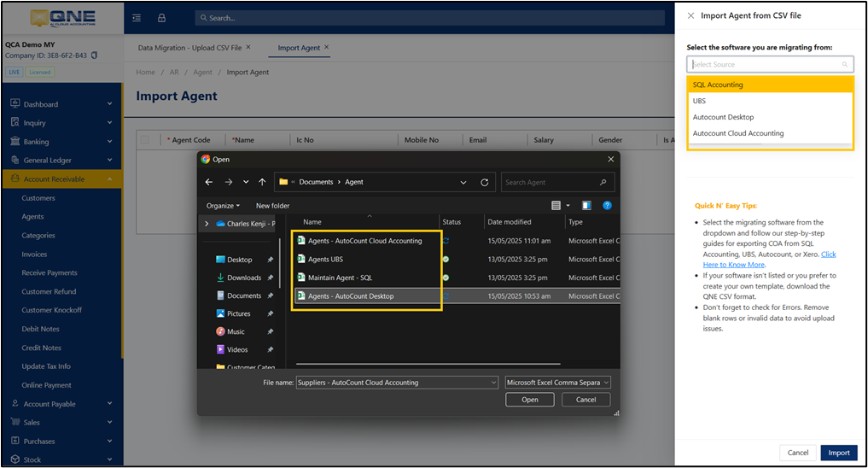Screen dimensions: 868x468
Task: Choose SQL Accounting from source list
Action: click(770, 85)
